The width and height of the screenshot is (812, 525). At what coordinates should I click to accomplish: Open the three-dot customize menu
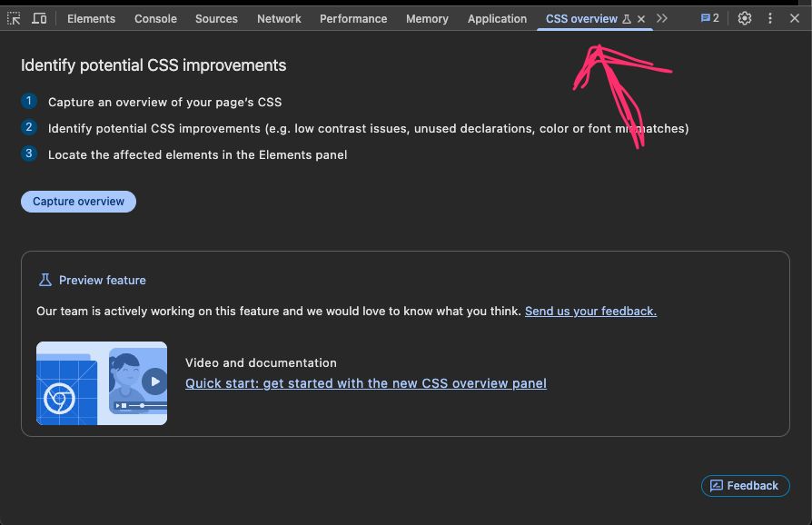click(x=769, y=17)
